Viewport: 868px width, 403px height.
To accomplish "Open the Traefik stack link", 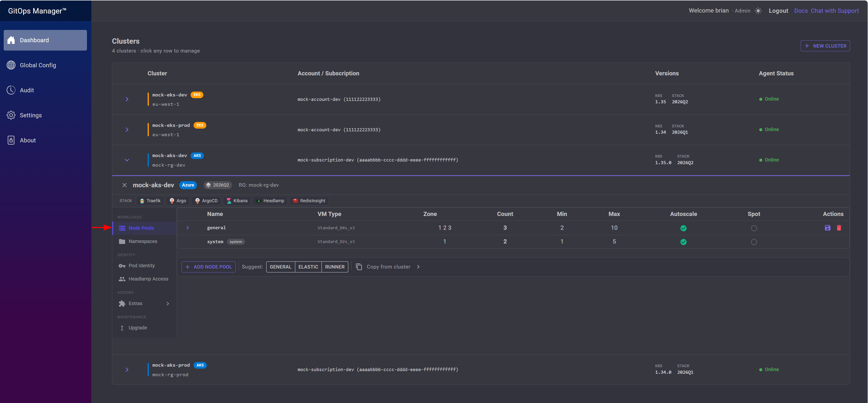I will [150, 201].
